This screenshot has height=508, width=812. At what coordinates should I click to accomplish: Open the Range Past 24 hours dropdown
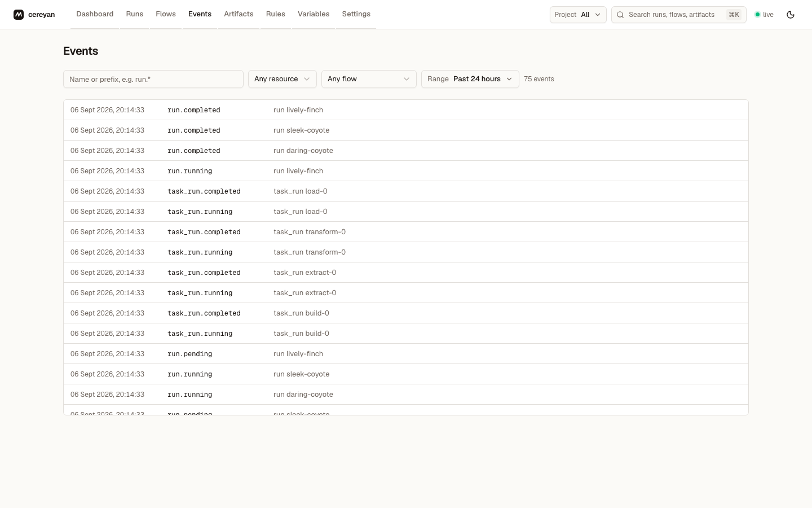point(470,79)
